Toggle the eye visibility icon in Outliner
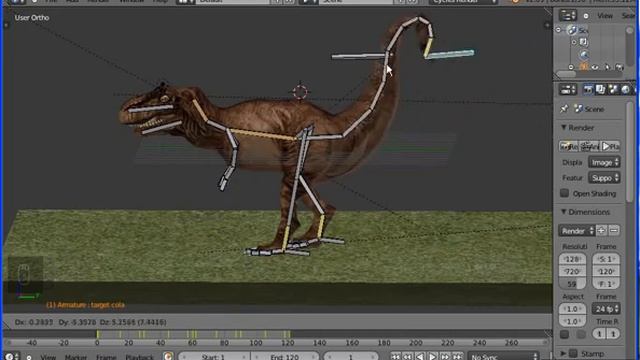The height and width of the screenshot is (360, 640). 596,67
